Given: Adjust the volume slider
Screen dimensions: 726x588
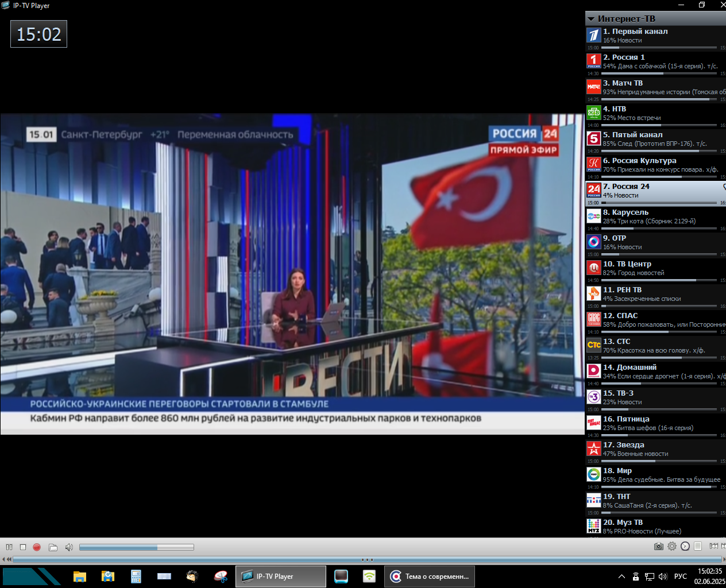Looking at the screenshot, I should [137, 547].
